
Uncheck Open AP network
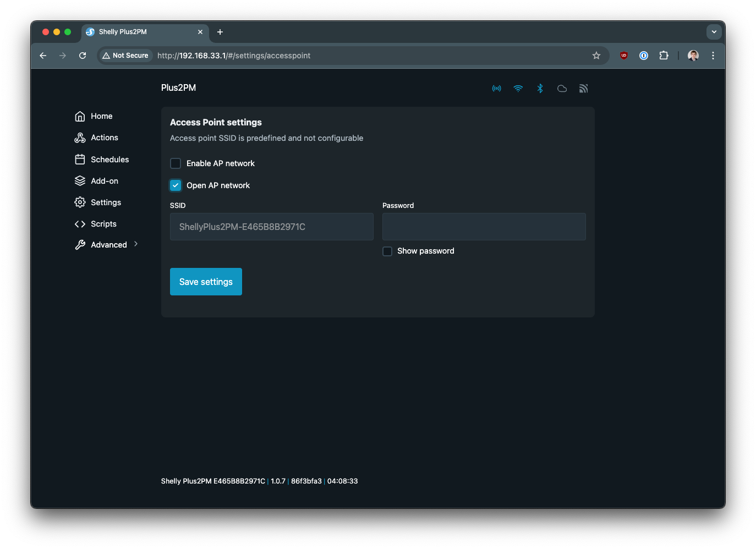pos(176,185)
